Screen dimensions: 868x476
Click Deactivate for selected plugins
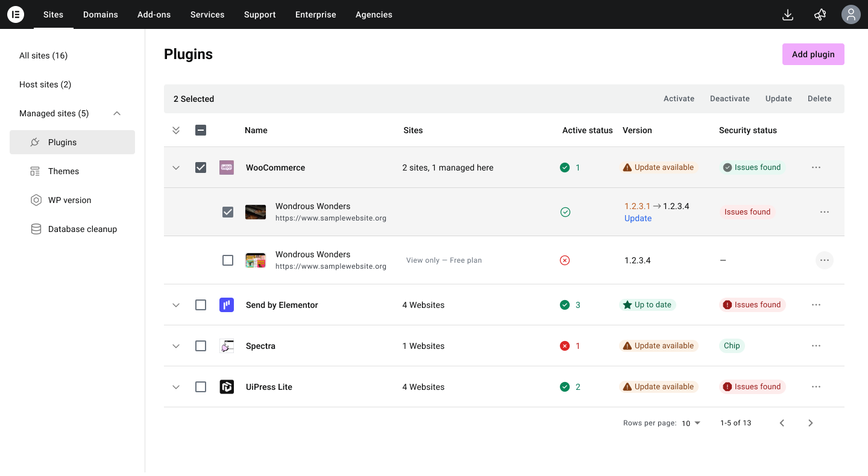[x=730, y=99]
